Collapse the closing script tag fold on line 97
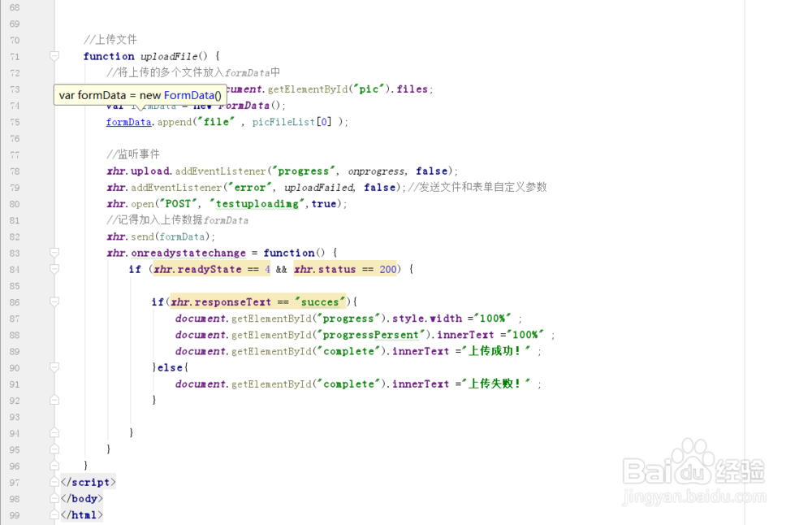 [x=54, y=482]
